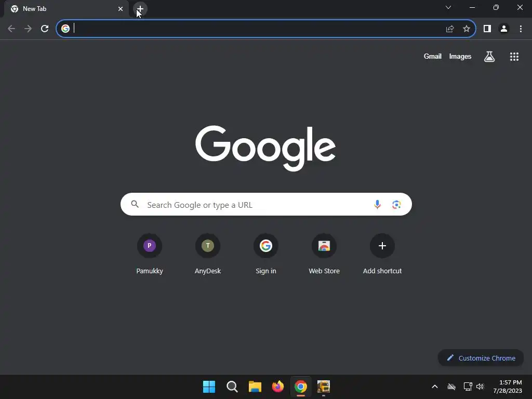This screenshot has width=532, height=399.
Task: Open Sign in shortcut
Action: (266, 253)
